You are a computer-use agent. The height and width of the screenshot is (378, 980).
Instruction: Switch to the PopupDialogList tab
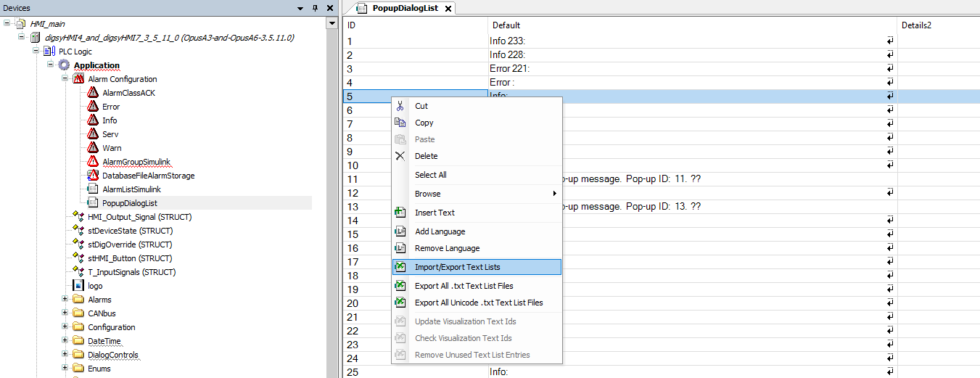405,8
